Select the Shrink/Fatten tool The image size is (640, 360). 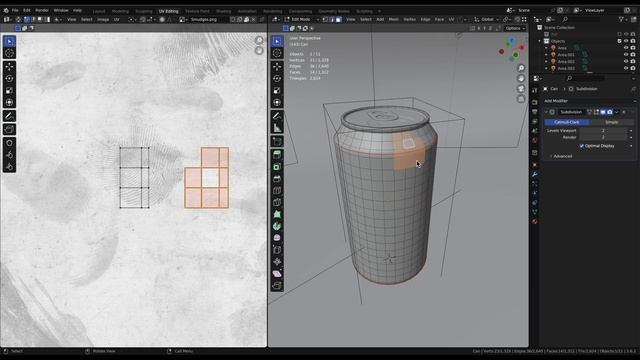277,261
